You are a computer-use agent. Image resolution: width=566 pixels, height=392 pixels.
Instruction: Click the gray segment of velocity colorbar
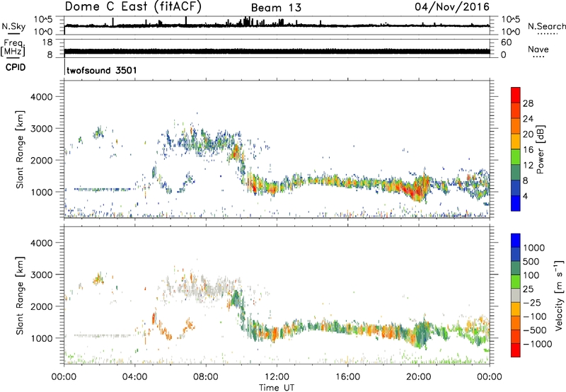point(516,296)
